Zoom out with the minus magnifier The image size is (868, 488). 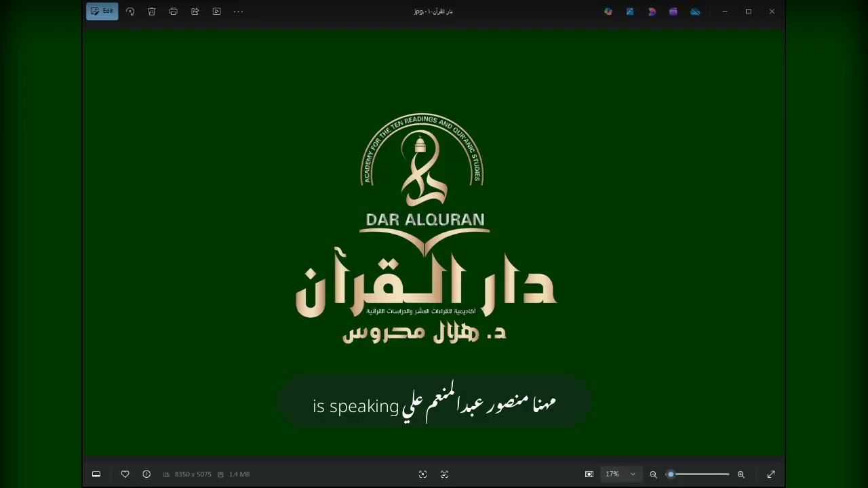tap(654, 474)
